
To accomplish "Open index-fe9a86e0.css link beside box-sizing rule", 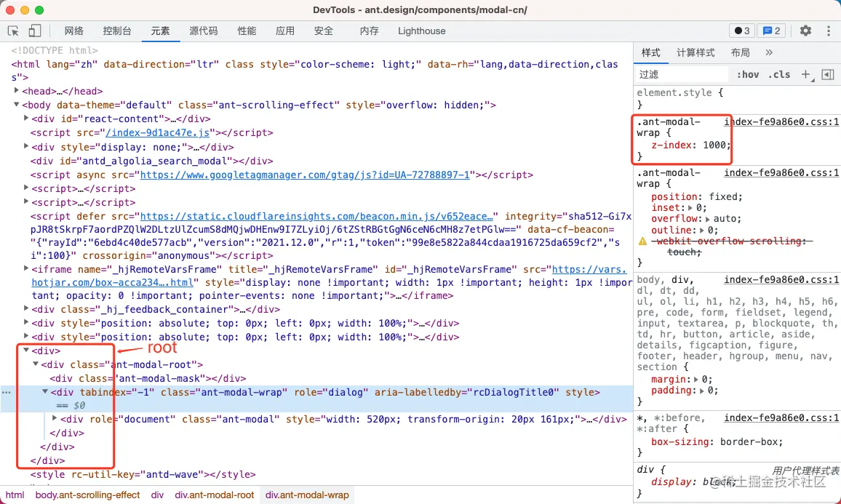I will pyautogui.click(x=781, y=417).
